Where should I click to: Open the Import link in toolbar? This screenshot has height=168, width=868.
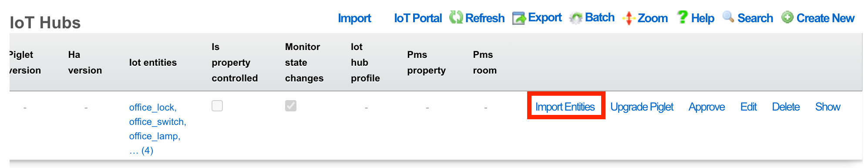click(x=354, y=18)
